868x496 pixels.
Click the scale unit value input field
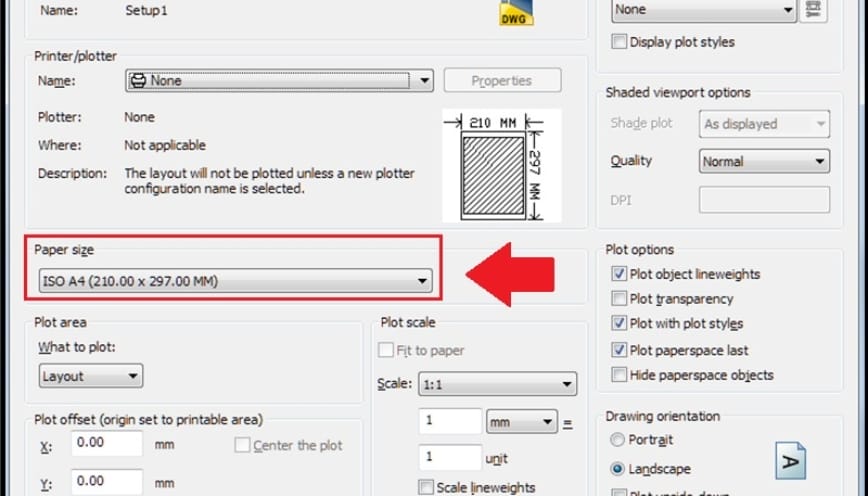click(x=450, y=458)
